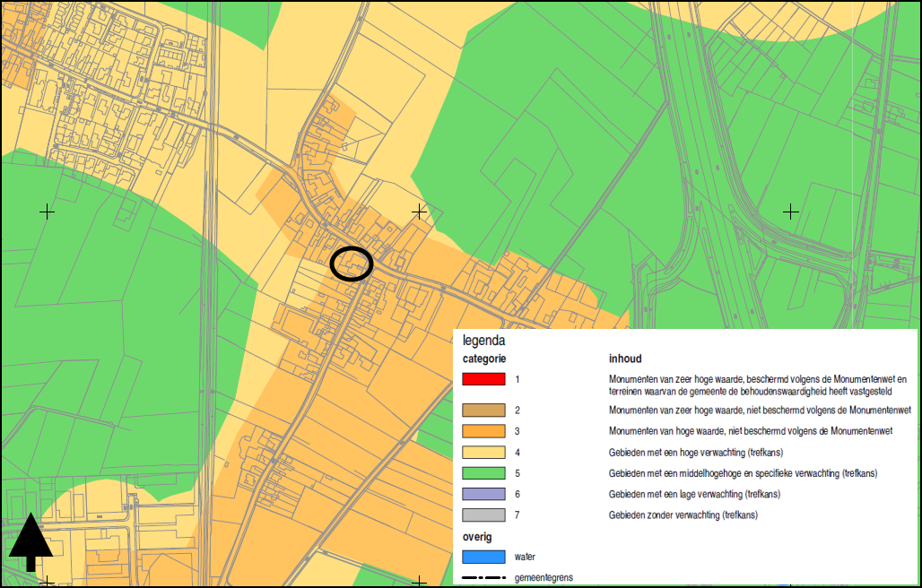Pick the pale yellow category 4 swatch
Image resolution: width=922 pixels, height=588 pixels.
click(483, 453)
